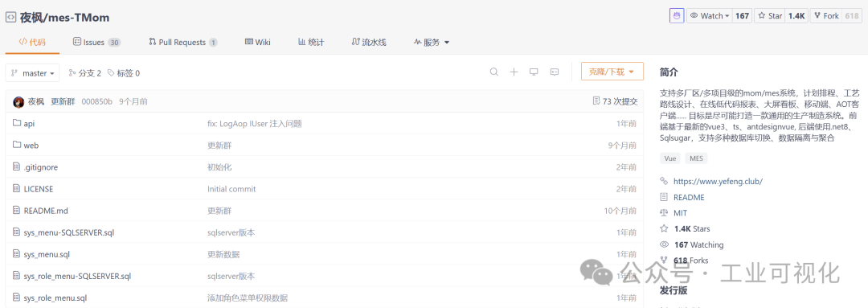Open the sys_menu.sql file

47,254
